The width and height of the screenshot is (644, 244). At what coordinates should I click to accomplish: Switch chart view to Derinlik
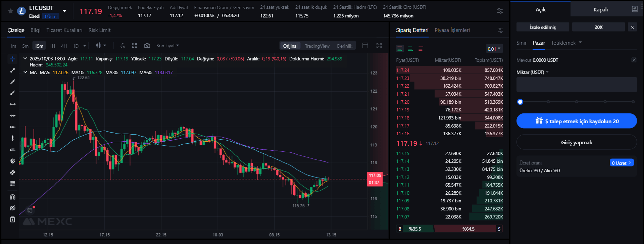(345, 46)
